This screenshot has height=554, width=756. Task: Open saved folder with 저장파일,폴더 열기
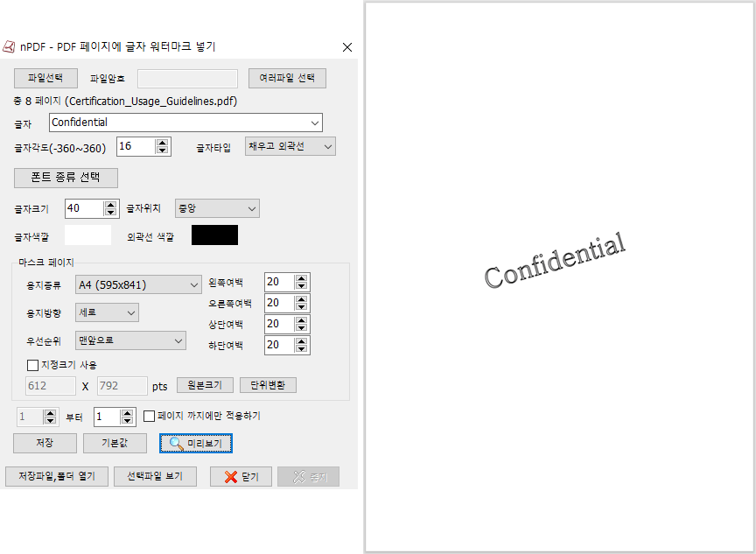click(x=57, y=476)
